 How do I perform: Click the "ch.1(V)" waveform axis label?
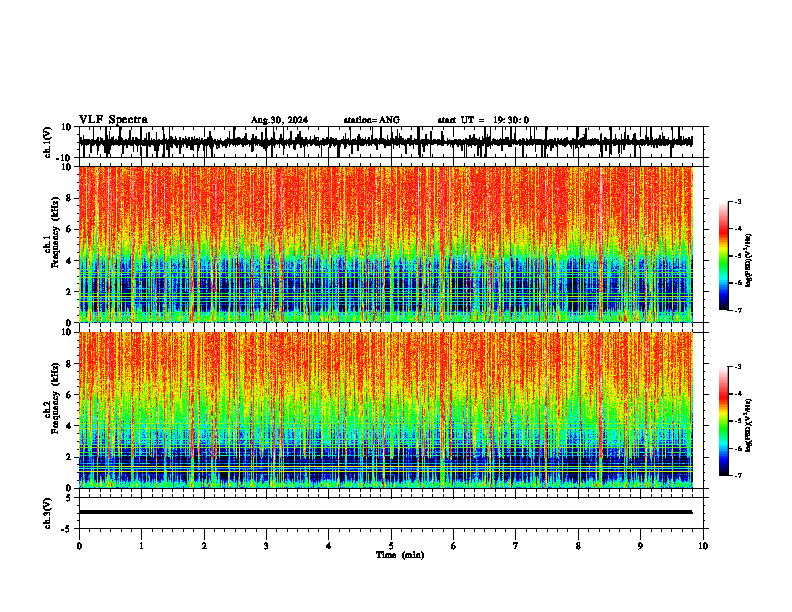48,142
